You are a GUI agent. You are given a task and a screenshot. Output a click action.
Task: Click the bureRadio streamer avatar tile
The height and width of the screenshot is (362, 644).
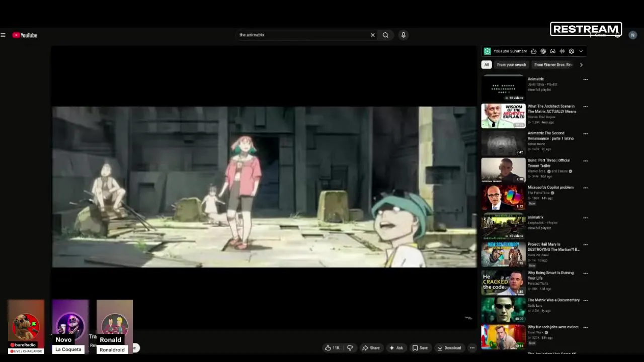[x=26, y=327]
